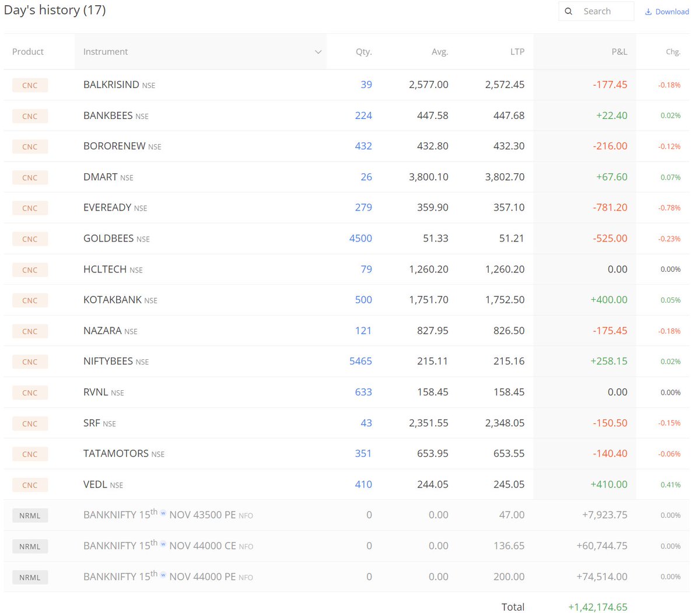Click DMART LTP 3,802.70

(505, 177)
